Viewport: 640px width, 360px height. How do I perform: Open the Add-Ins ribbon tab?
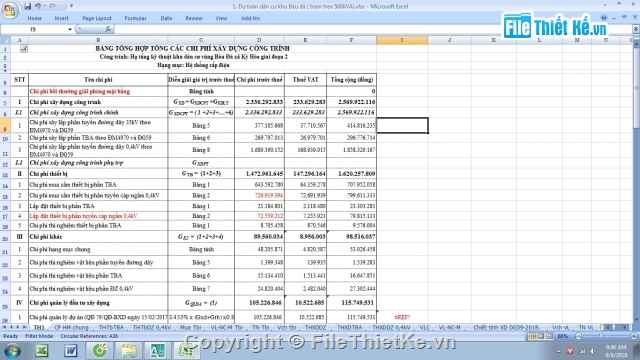(251, 18)
